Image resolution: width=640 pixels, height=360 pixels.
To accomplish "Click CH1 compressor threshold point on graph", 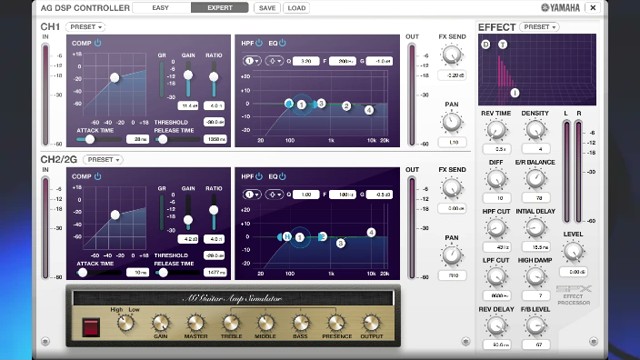I will [115, 78].
